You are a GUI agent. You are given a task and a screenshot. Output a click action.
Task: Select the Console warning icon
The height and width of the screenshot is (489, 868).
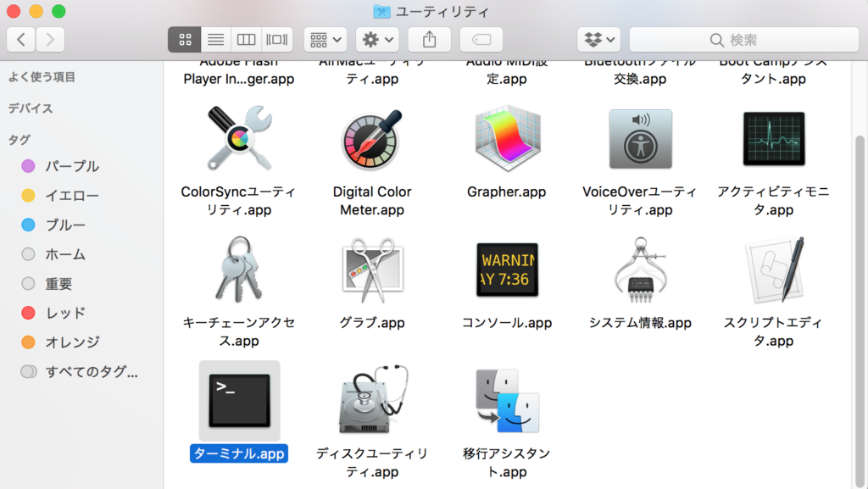(507, 270)
